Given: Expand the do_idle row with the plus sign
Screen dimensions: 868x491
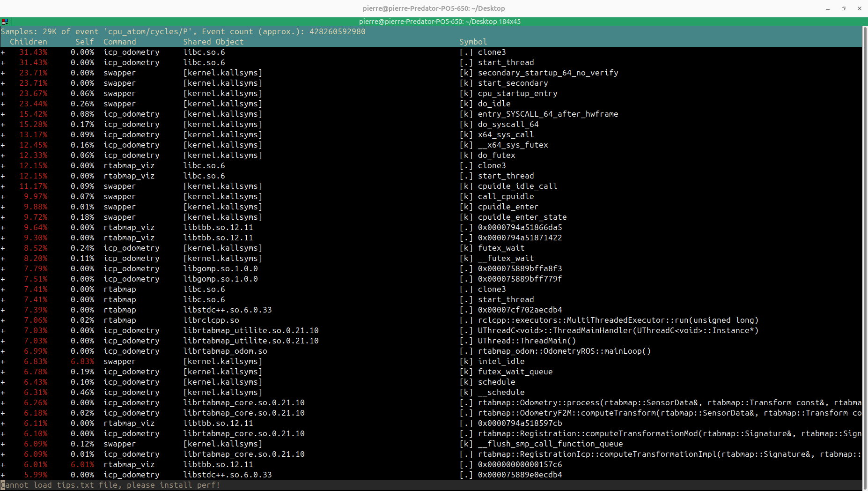Looking at the screenshot, I should click(3, 104).
